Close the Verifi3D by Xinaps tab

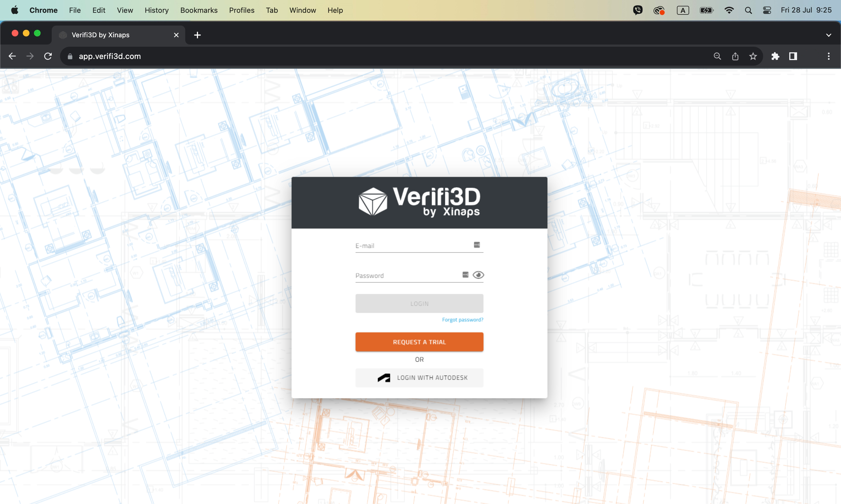pos(176,35)
